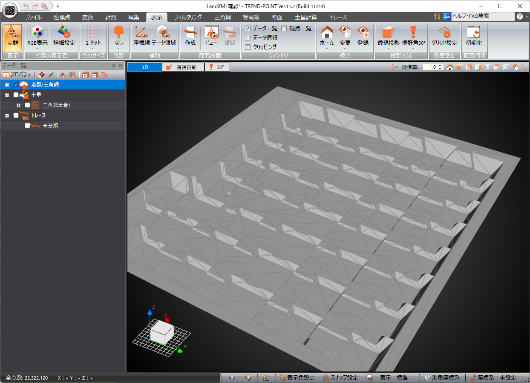This screenshot has height=383, width=530.
Task: Check the トレース tree node checkbox
Action: 16,115
